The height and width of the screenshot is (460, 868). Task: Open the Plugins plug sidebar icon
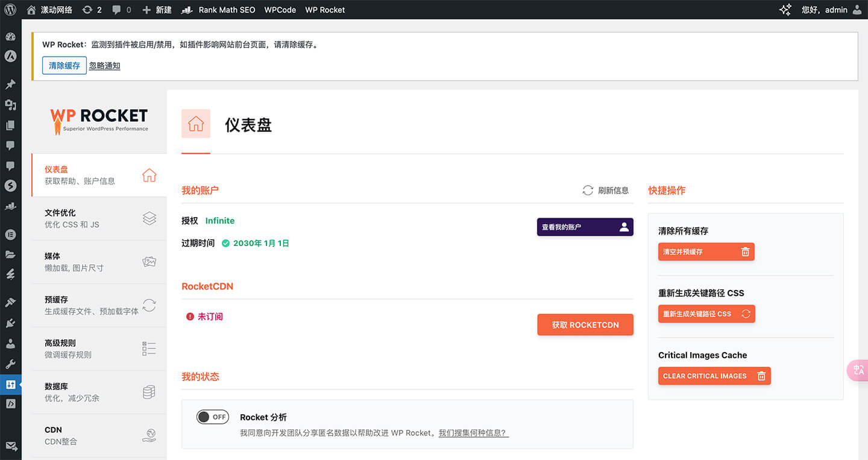coord(10,323)
